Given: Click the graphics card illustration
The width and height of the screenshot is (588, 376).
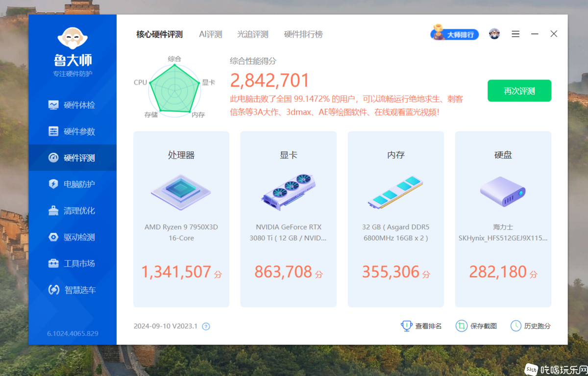Looking at the screenshot, I should [288, 192].
